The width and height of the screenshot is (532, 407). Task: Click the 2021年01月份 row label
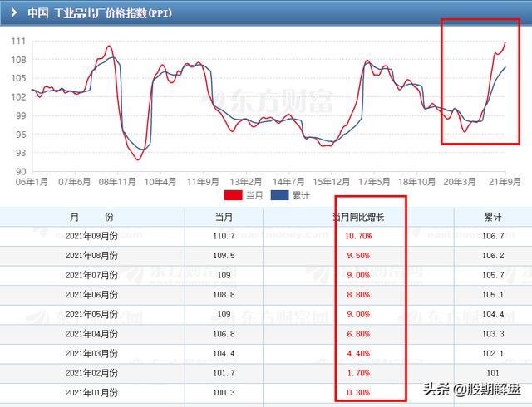point(91,393)
